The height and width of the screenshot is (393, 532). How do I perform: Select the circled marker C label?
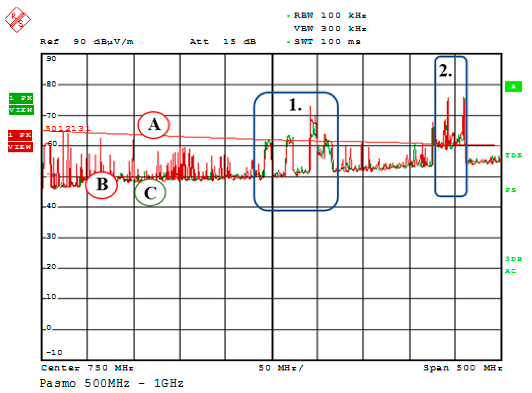point(150,193)
